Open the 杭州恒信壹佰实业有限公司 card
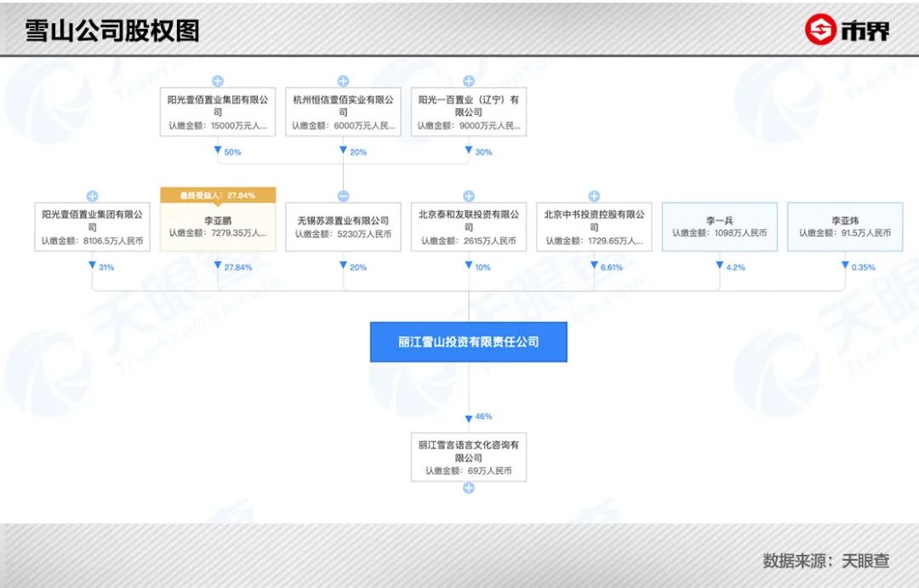The image size is (919, 588). pyautogui.click(x=343, y=112)
